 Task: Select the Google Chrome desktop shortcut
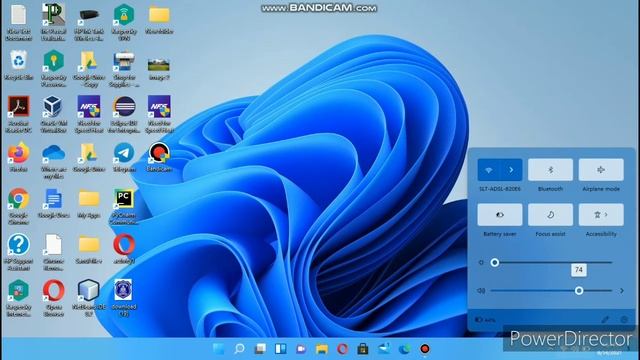18,207
